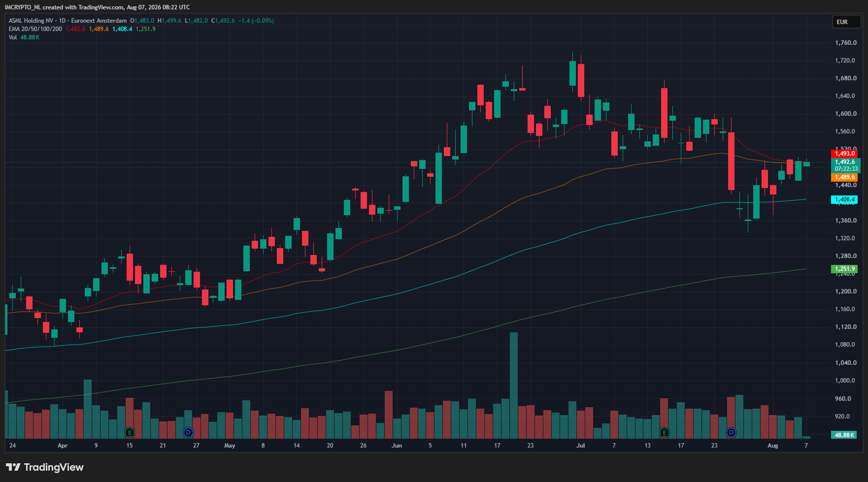Click the 26 date label on time axis
The image size is (868, 482).
coord(364,446)
